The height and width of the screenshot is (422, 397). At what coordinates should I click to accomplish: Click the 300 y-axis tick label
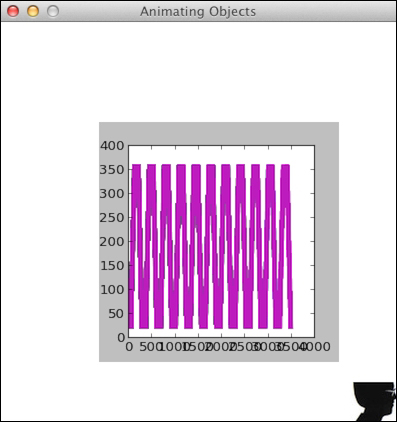(x=112, y=194)
